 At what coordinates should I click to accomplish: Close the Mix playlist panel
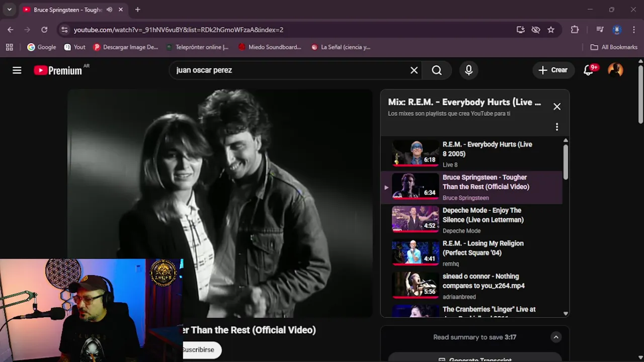tap(557, 107)
